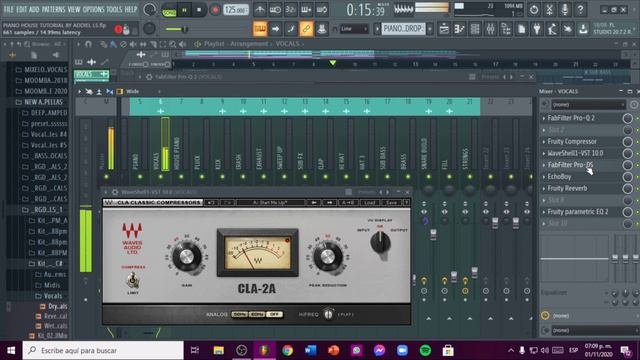
Task: Click the CLA-2A Gain knob
Action: pos(187,257)
